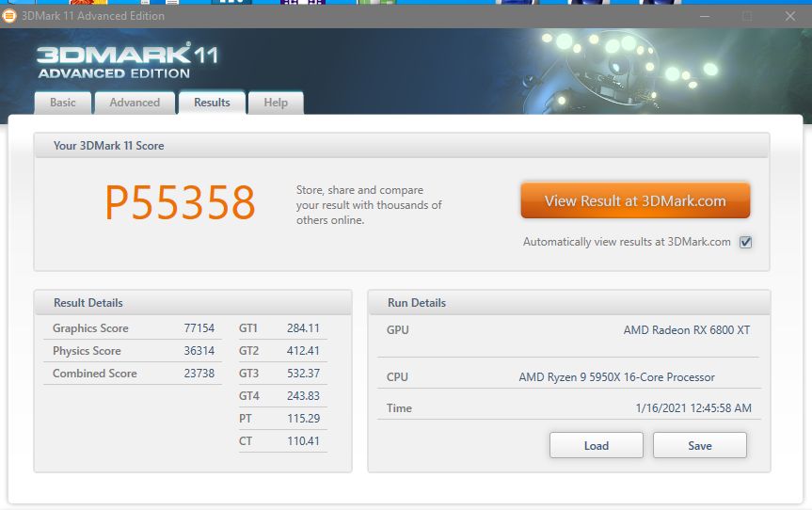This screenshot has width=812, height=510.
Task: Click the GT4 value 243.83
Action: click(x=303, y=395)
